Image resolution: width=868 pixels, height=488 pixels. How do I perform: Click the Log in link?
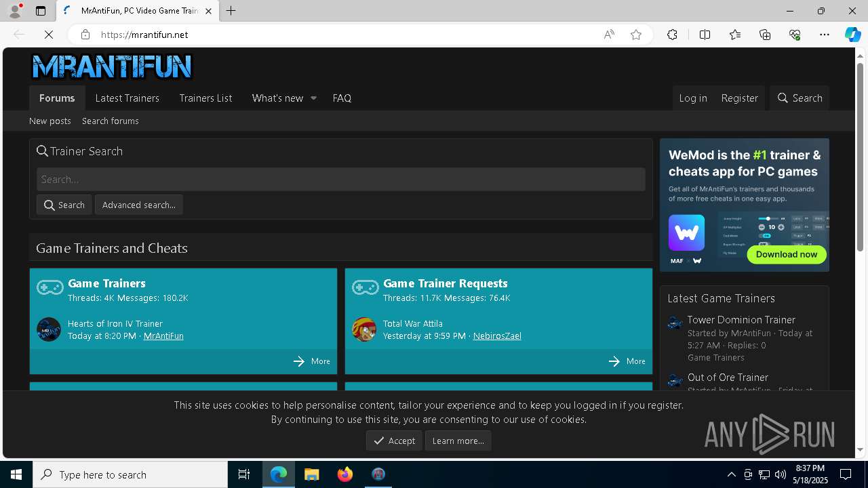point(693,98)
